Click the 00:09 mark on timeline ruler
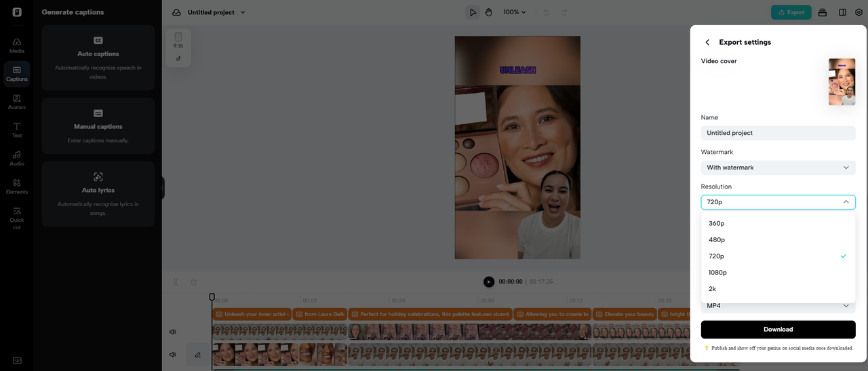This screenshot has width=868, height=371. point(488,300)
